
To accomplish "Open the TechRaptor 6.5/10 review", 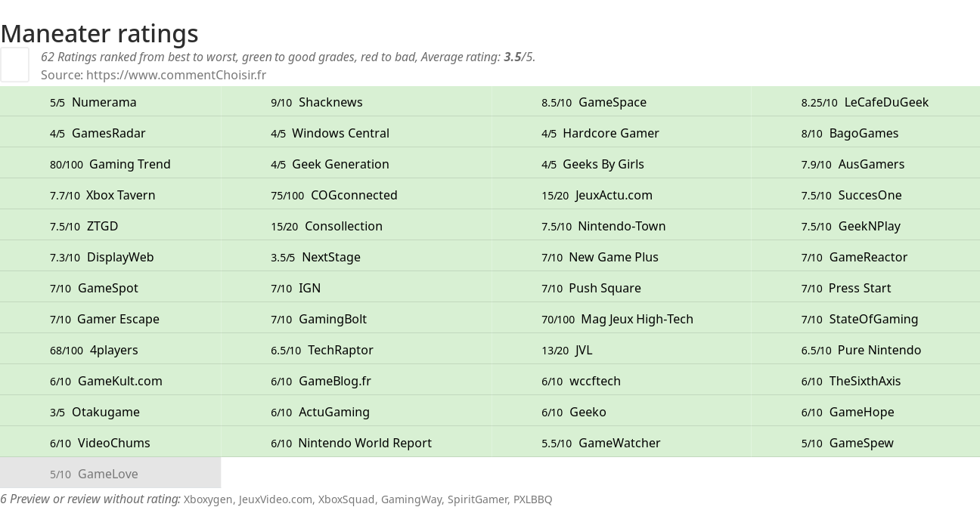I will (x=356, y=350).
